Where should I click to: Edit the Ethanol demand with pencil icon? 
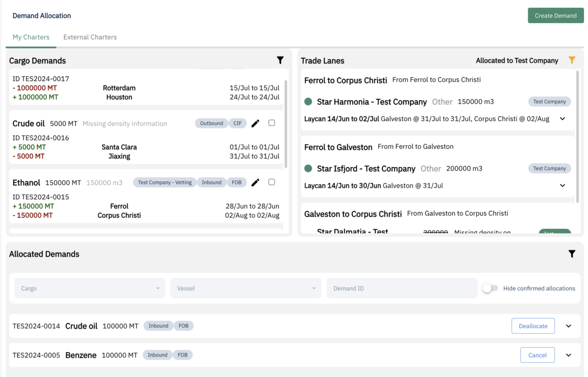tap(255, 183)
